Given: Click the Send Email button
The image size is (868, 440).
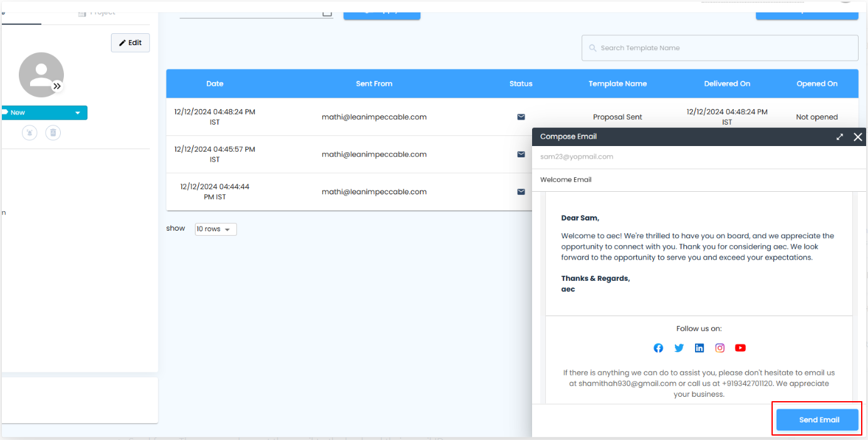Looking at the screenshot, I should point(817,420).
